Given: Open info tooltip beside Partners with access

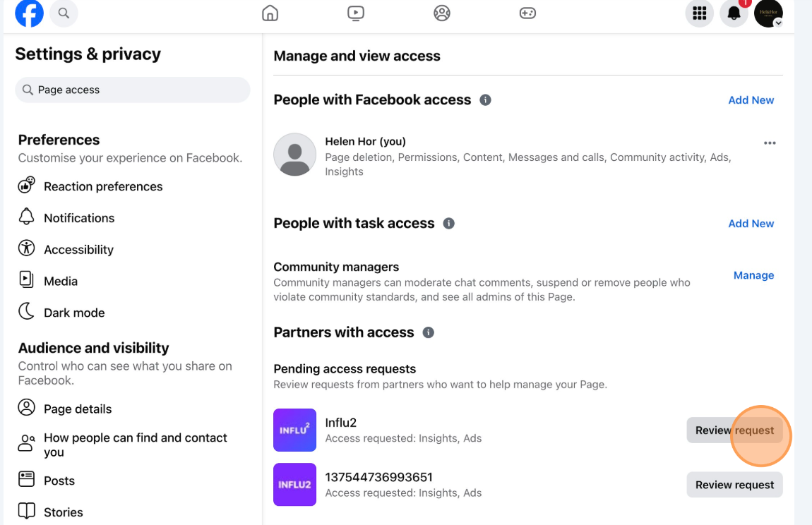Looking at the screenshot, I should coord(429,332).
